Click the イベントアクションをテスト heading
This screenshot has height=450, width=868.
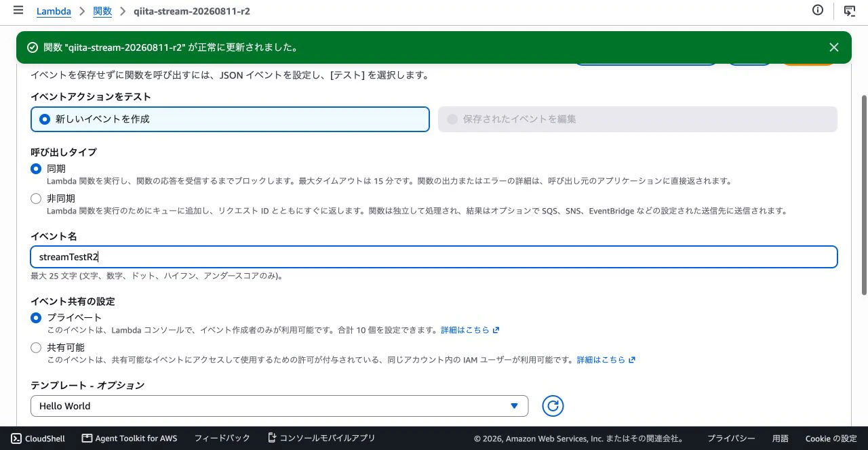[x=91, y=97]
